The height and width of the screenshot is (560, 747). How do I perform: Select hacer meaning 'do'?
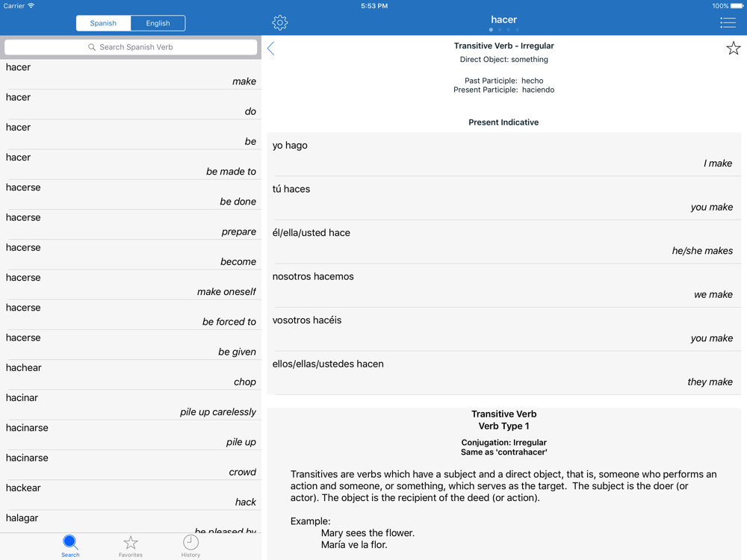tap(131, 105)
